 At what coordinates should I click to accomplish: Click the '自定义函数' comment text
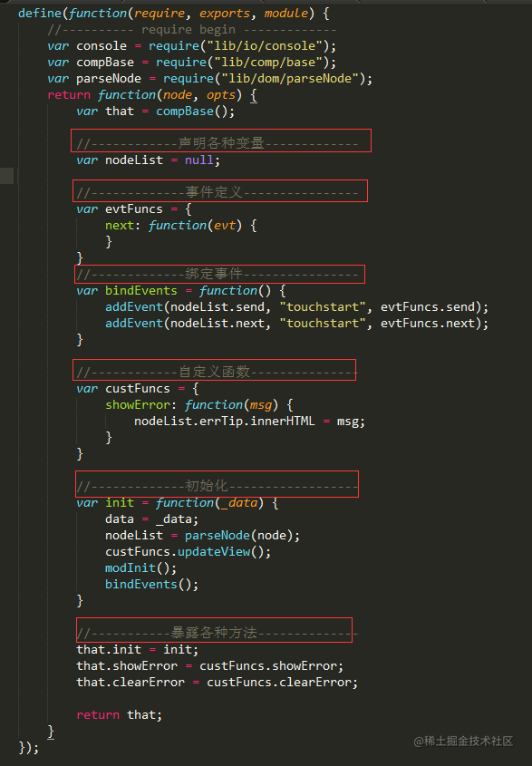(x=214, y=372)
